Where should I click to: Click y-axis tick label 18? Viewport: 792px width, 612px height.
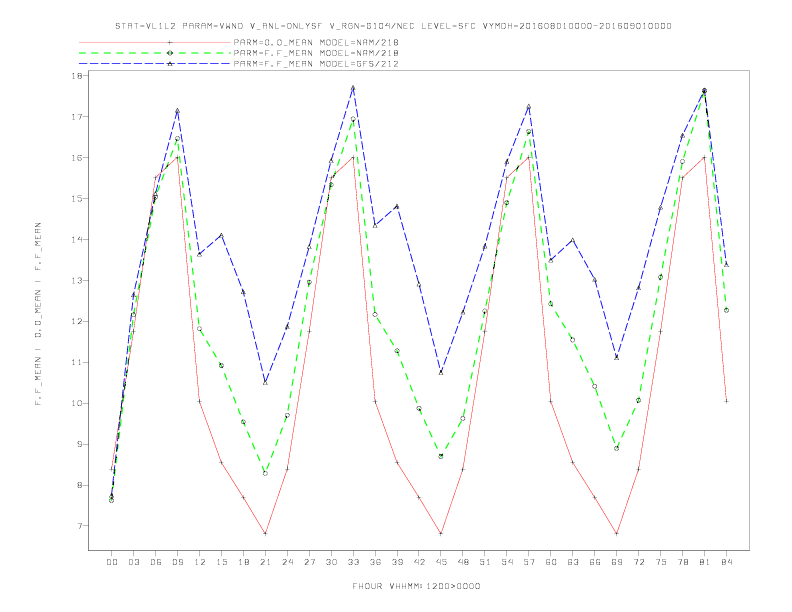click(x=77, y=76)
